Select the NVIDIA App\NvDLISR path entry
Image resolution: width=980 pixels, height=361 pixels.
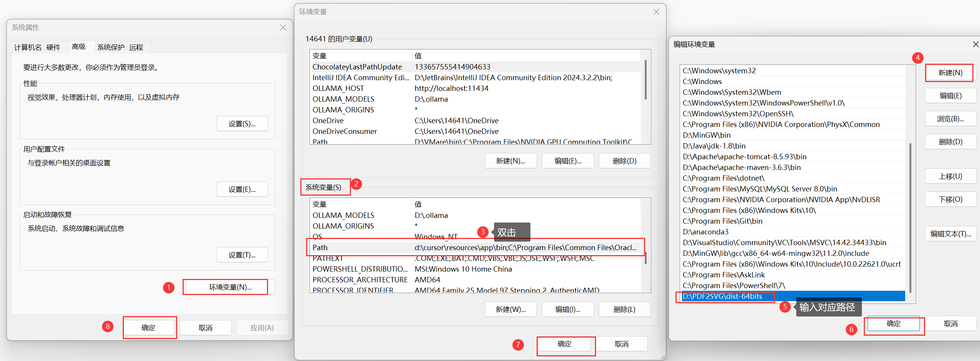793,199
